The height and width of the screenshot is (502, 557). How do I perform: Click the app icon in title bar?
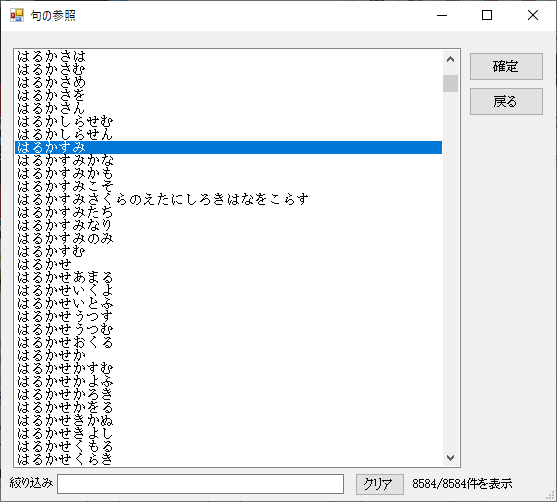pyautogui.click(x=16, y=15)
